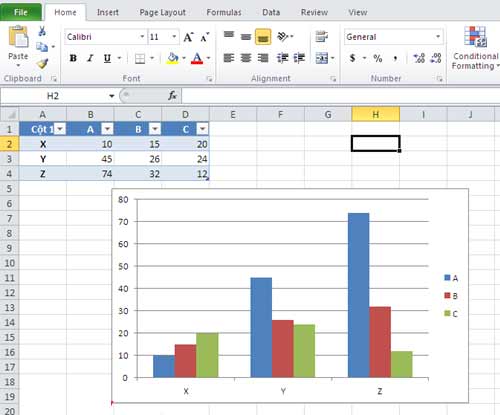
Task: Toggle Align Text Right
Action: pos(263,58)
